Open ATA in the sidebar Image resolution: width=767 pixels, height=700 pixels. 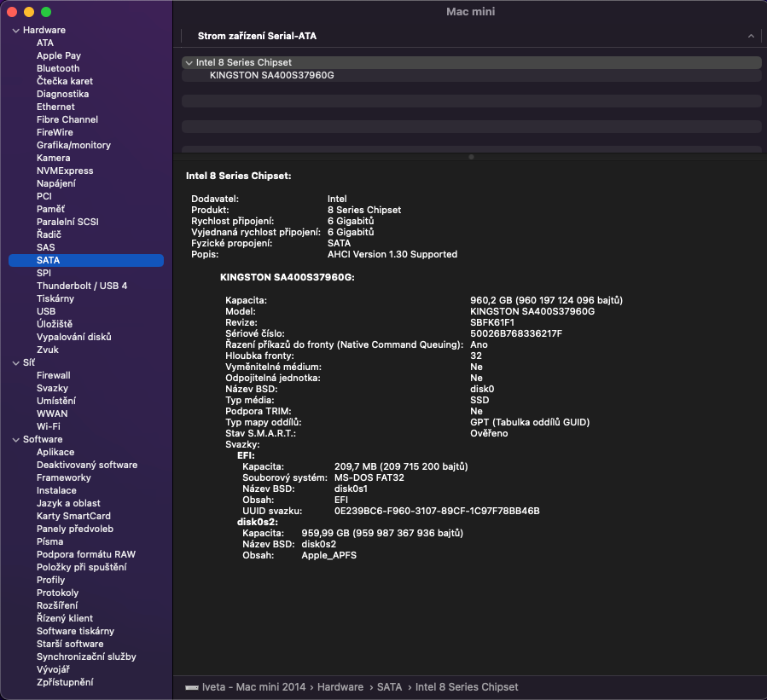tap(45, 43)
